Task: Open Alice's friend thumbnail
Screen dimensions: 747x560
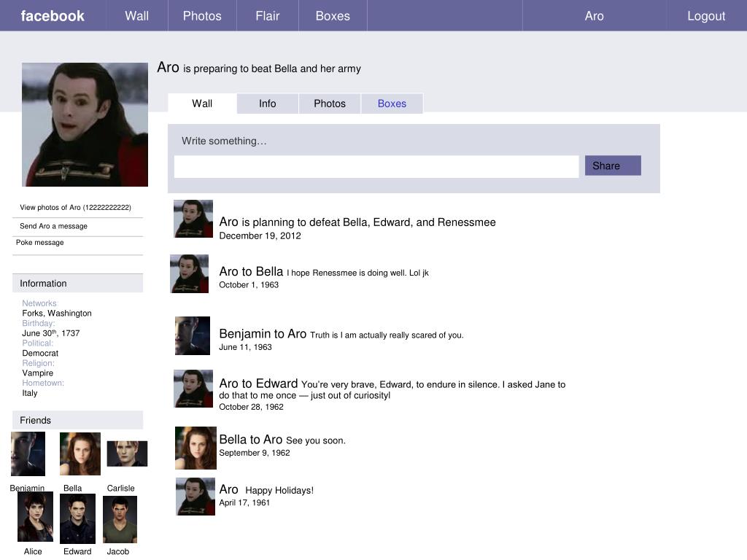Action: pos(35,517)
